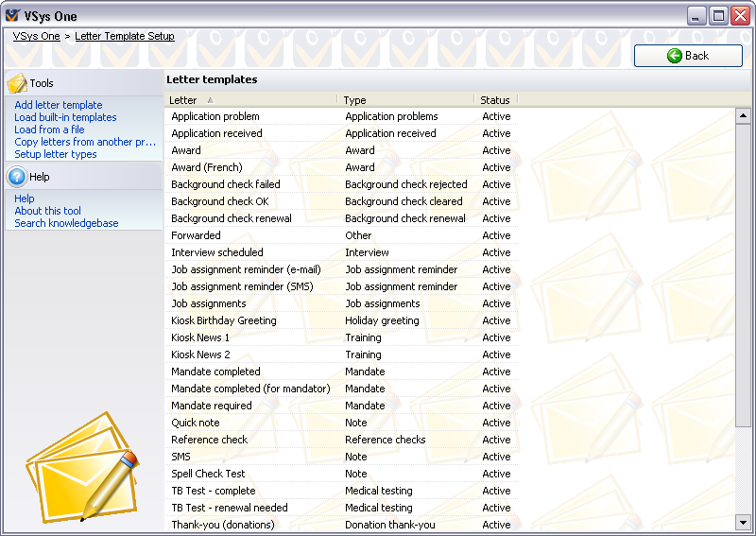Click the Letter column sort arrow
Screen dimensions: 756x536
(x=210, y=100)
